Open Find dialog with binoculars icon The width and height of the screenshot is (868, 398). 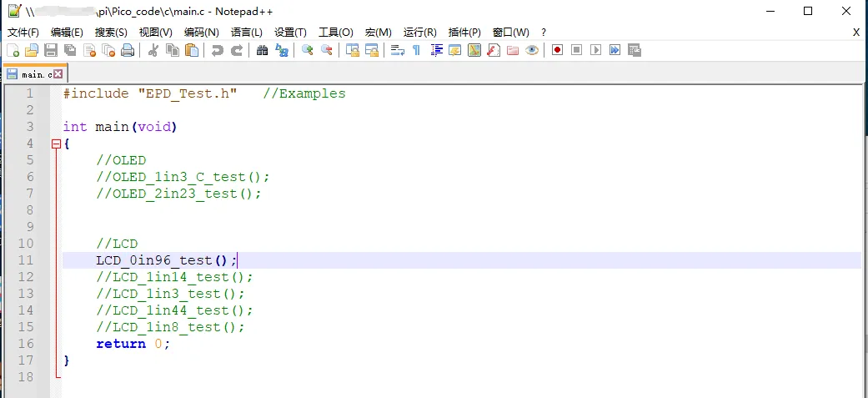(x=263, y=50)
